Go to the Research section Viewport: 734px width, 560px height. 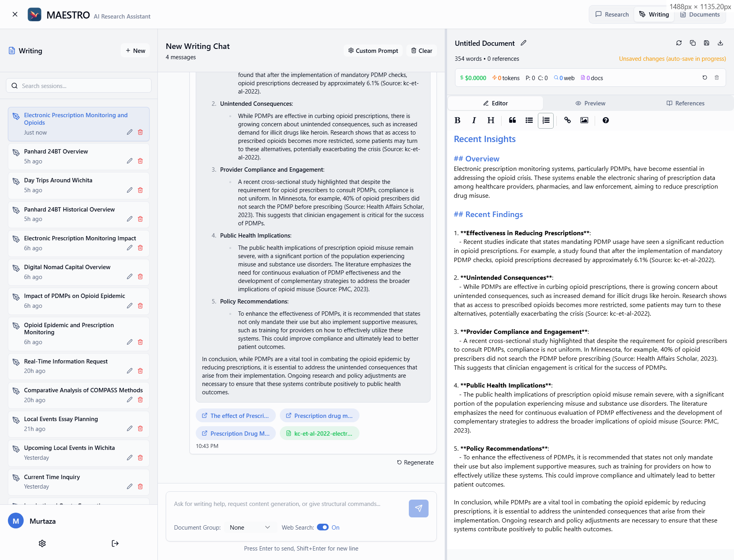pos(612,15)
